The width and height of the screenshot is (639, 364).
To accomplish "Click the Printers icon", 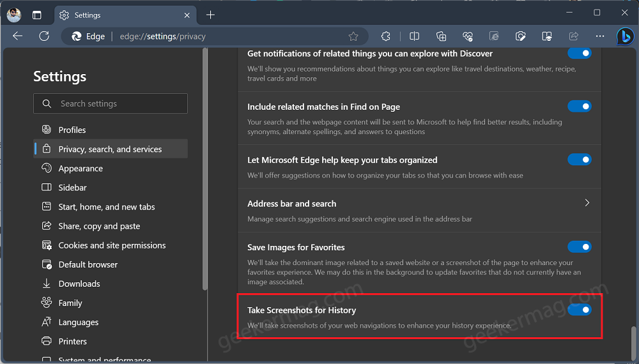I will [x=47, y=341].
